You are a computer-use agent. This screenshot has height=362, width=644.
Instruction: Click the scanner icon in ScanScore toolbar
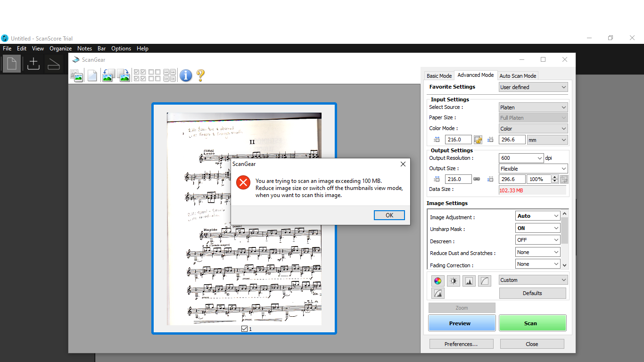[x=54, y=64]
